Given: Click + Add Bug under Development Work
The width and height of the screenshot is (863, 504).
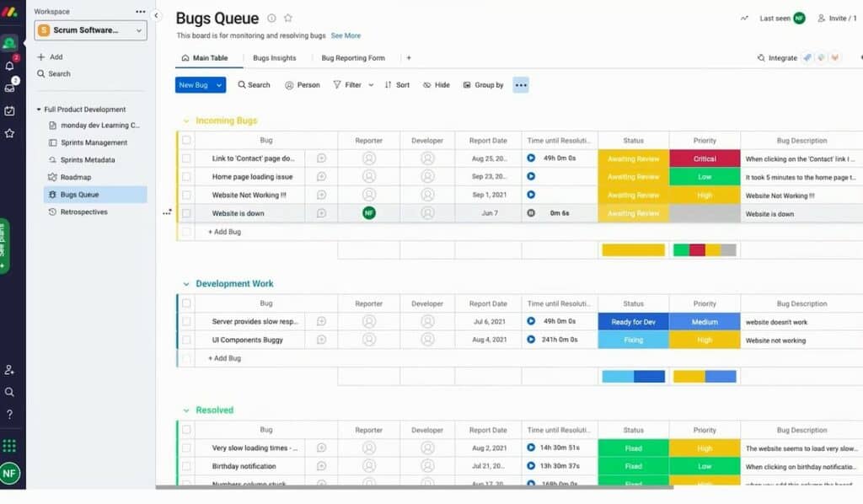Looking at the screenshot, I should pos(224,358).
